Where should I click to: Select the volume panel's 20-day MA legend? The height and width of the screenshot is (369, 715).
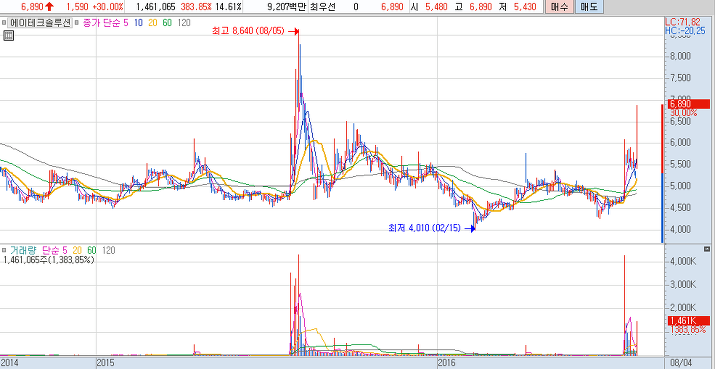click(x=77, y=250)
